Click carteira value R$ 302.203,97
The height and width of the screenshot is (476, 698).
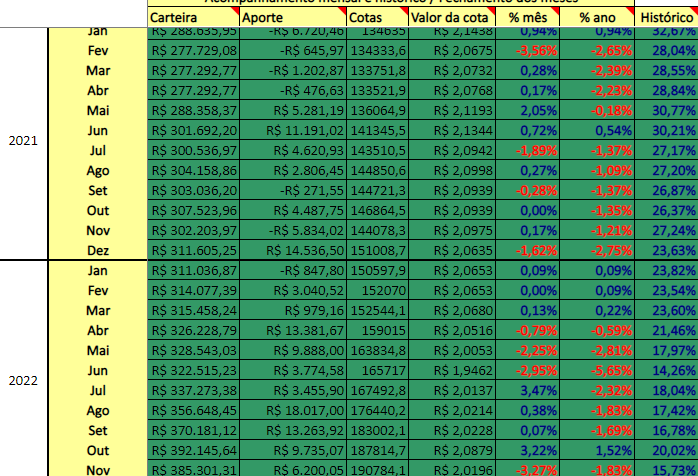[194, 231]
